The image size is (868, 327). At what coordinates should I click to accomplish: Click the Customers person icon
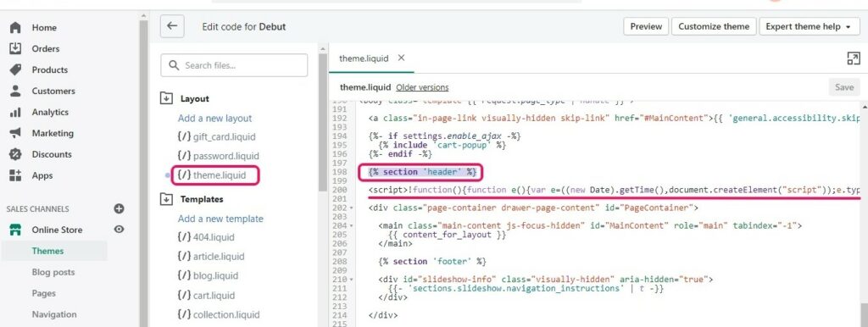pos(15,91)
